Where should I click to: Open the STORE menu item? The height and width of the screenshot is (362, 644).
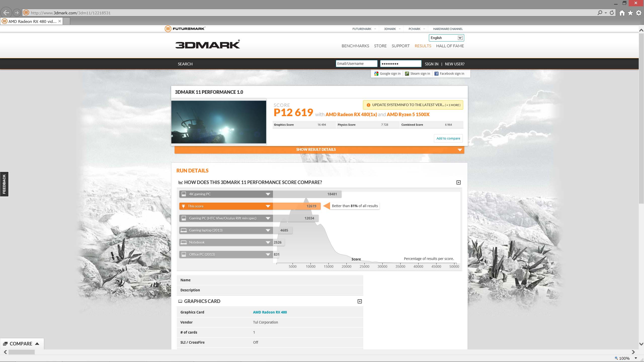380,46
